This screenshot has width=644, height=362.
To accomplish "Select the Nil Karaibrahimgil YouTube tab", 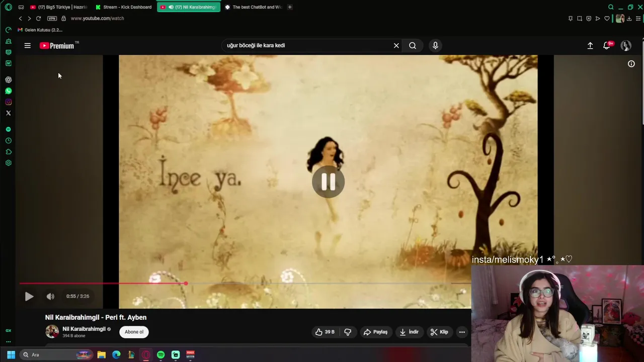I will pyautogui.click(x=189, y=7).
